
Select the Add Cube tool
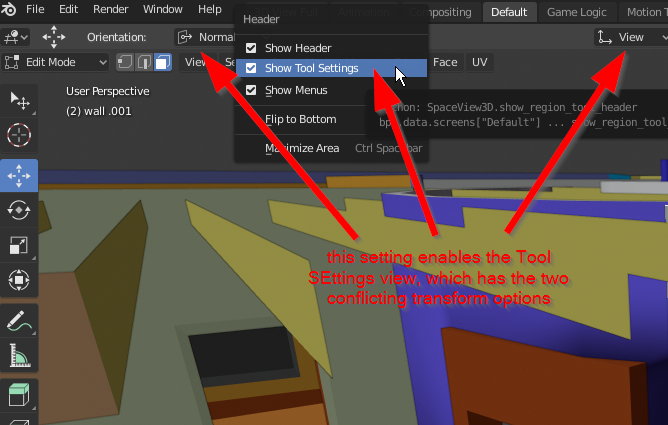point(19,394)
